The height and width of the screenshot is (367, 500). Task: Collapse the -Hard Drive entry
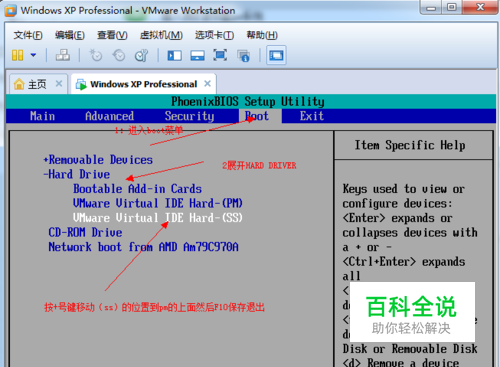[x=77, y=174]
